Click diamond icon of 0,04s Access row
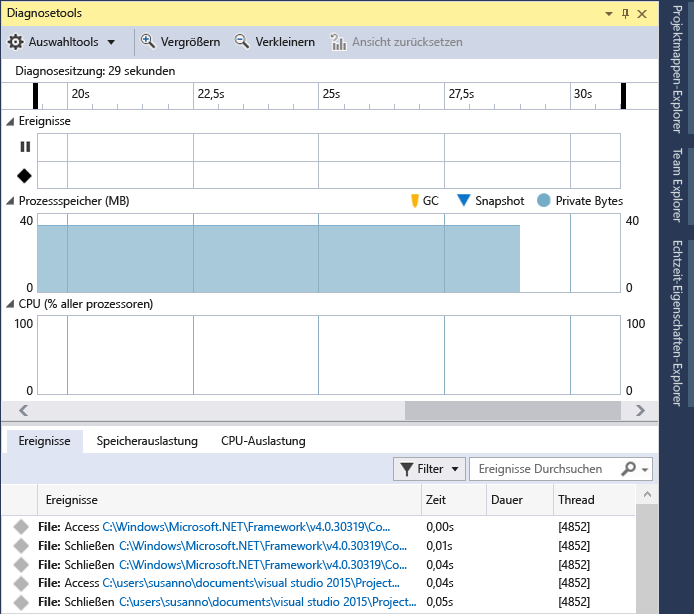The height and width of the screenshot is (614, 694). coord(21,583)
